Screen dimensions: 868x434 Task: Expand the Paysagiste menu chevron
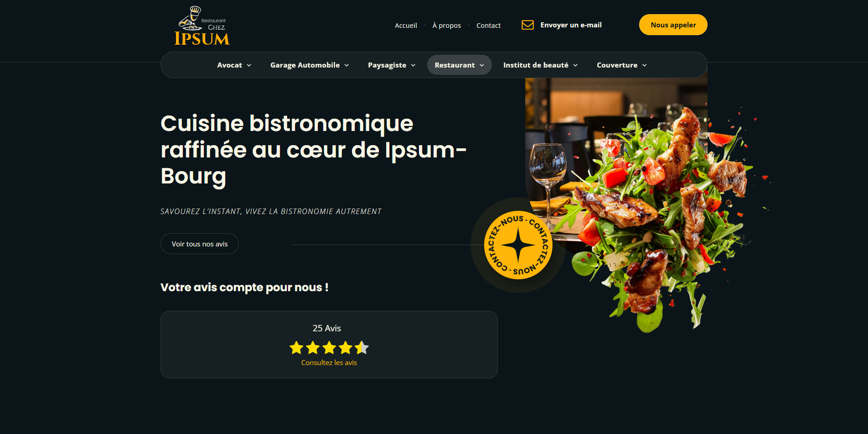(413, 65)
